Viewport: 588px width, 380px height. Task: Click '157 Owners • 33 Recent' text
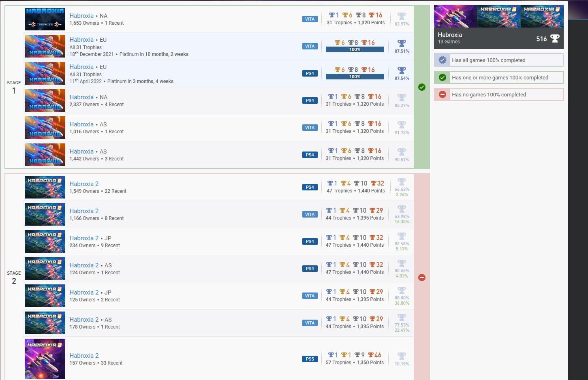pos(96,363)
